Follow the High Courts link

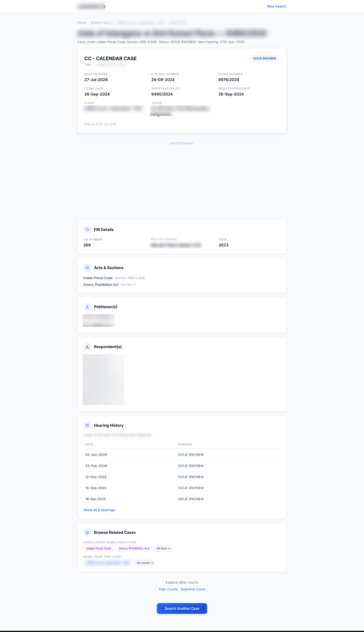click(168, 589)
